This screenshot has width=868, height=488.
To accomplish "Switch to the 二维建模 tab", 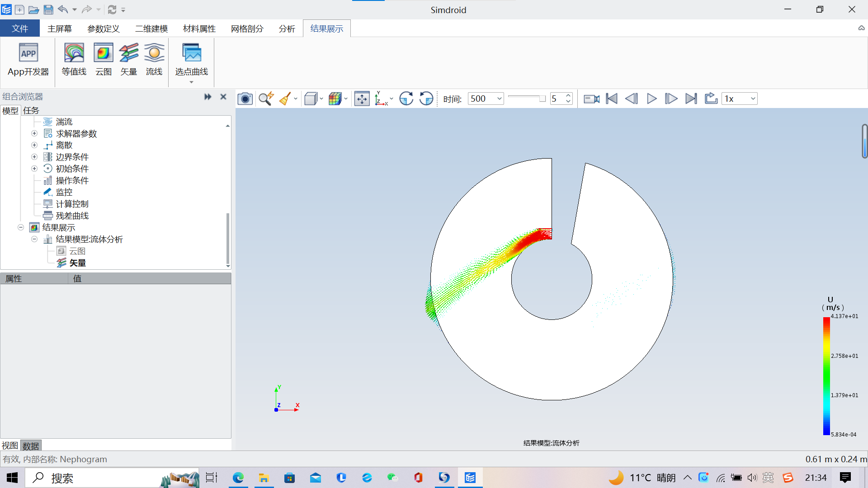I will 151,28.
